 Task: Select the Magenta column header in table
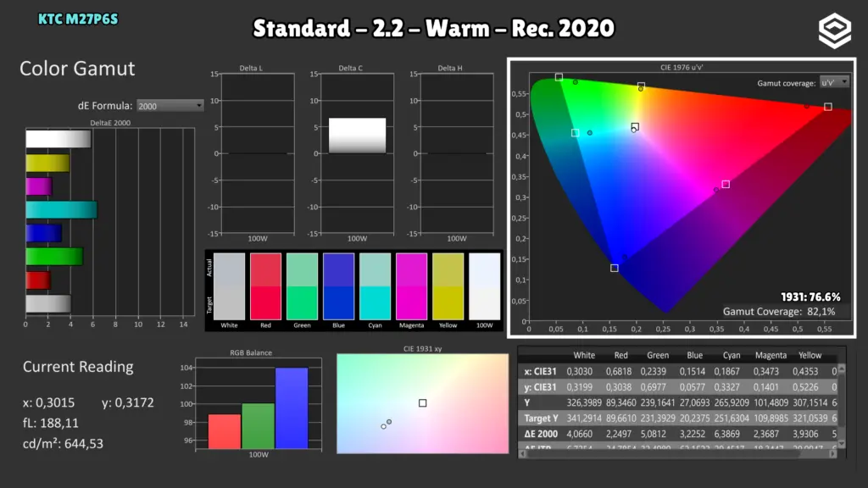tap(771, 355)
